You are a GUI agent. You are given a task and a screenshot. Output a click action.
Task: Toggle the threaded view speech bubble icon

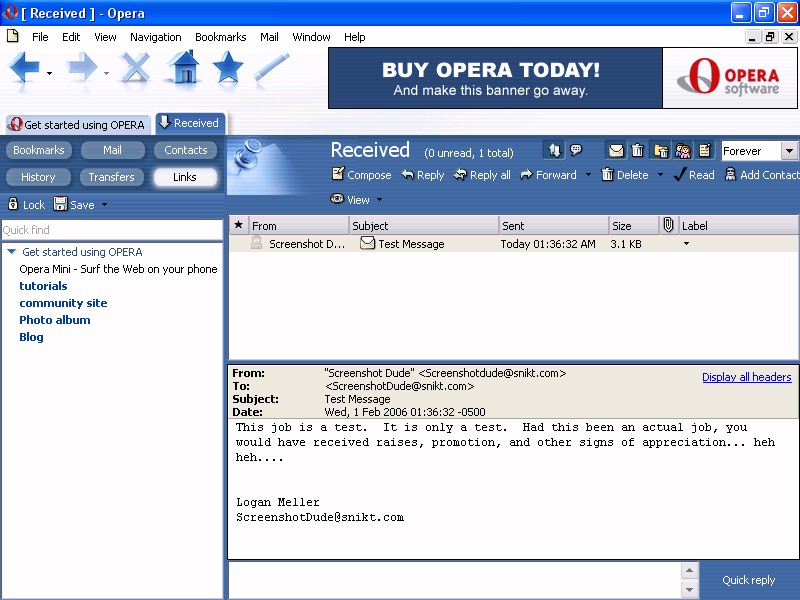[576, 151]
